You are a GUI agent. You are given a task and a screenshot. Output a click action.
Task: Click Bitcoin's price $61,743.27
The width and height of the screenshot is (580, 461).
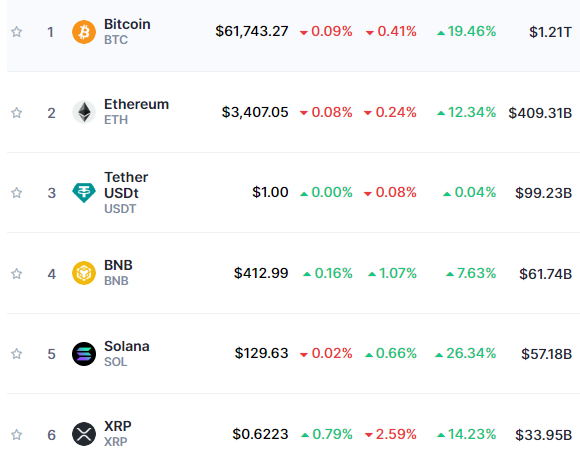(x=252, y=31)
